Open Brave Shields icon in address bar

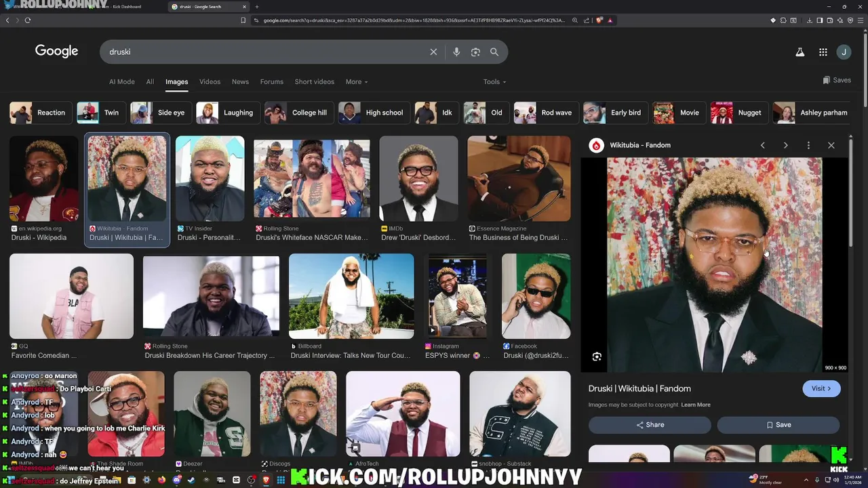pos(599,20)
